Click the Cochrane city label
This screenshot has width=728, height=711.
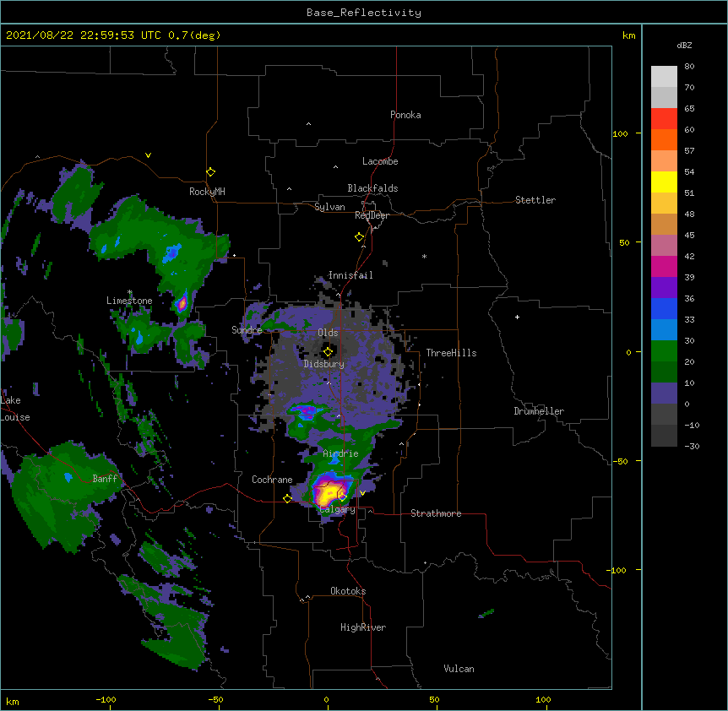(272, 480)
